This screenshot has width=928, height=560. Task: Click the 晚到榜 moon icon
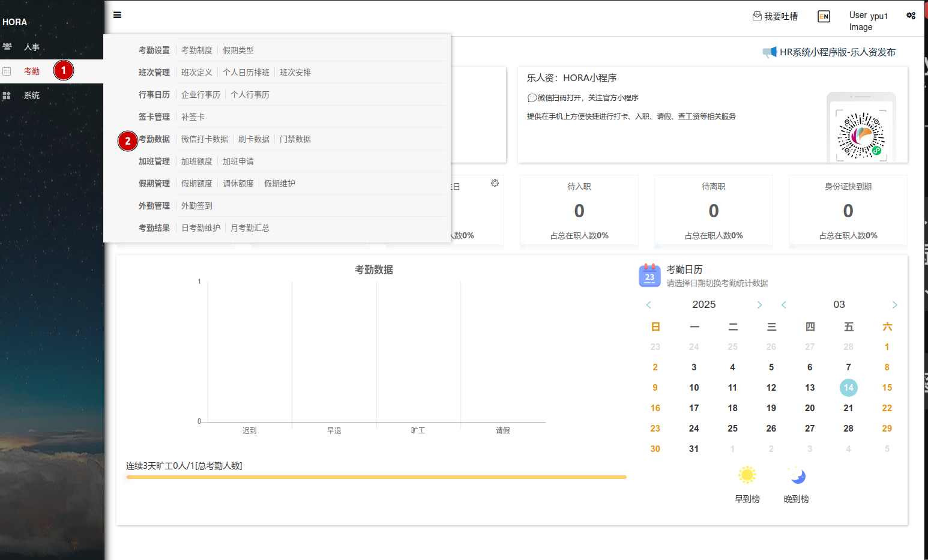point(797,475)
